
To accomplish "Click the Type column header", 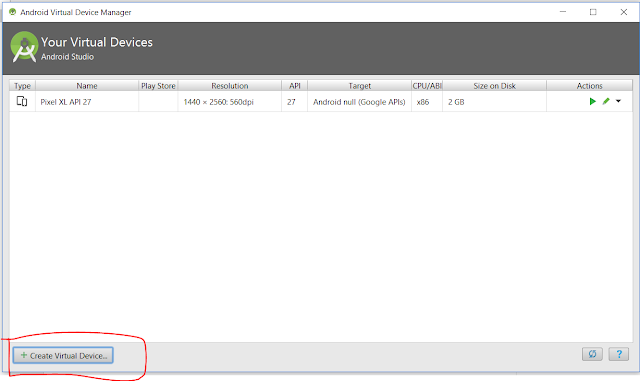I will (x=22, y=86).
